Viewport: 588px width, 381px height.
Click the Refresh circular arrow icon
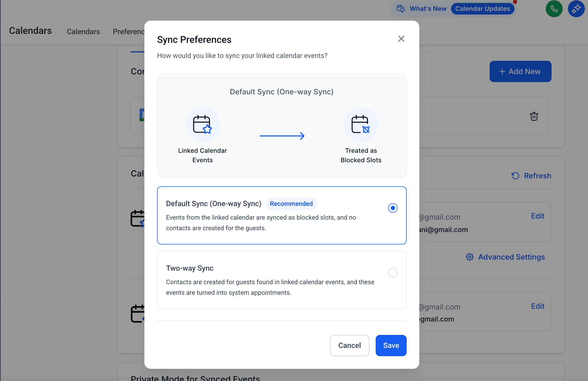(x=515, y=176)
